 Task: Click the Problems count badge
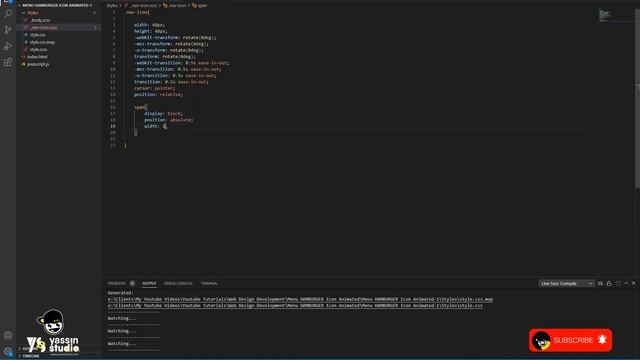pyautogui.click(x=132, y=283)
